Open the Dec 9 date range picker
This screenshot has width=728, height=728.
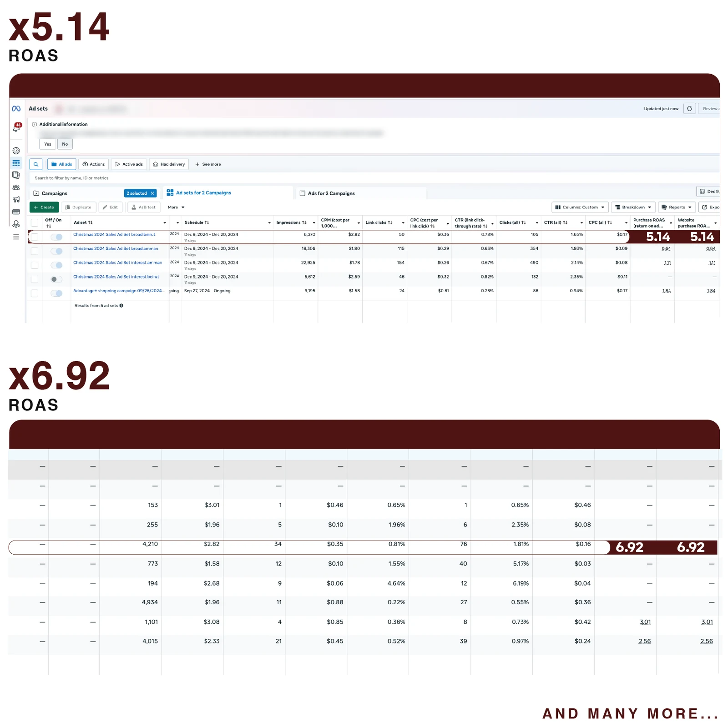708,192
